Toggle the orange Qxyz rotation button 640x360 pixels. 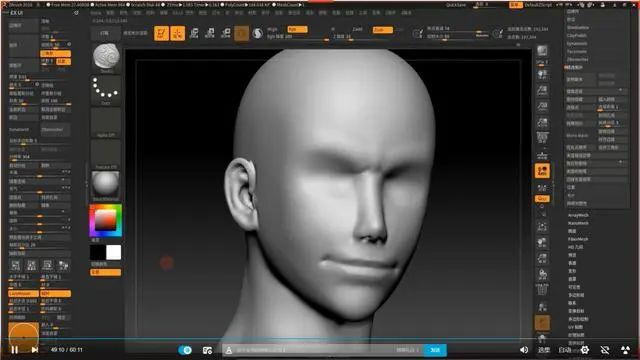(x=542, y=199)
